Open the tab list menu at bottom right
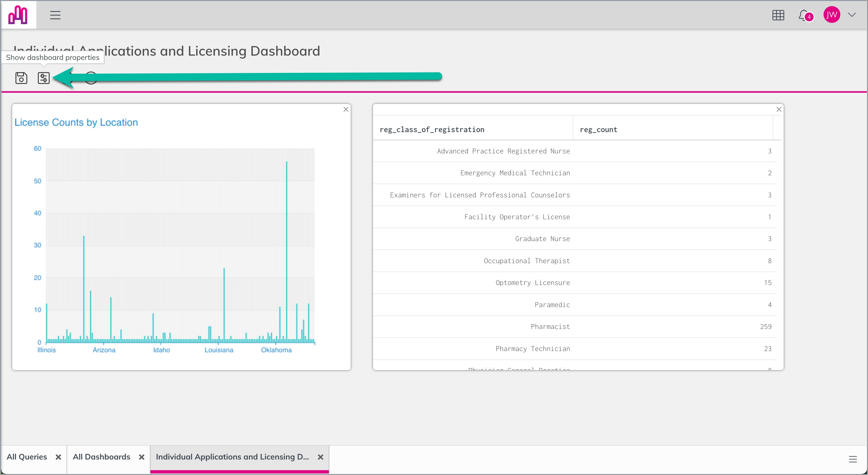Viewport: 868px width, 475px height. (852, 459)
